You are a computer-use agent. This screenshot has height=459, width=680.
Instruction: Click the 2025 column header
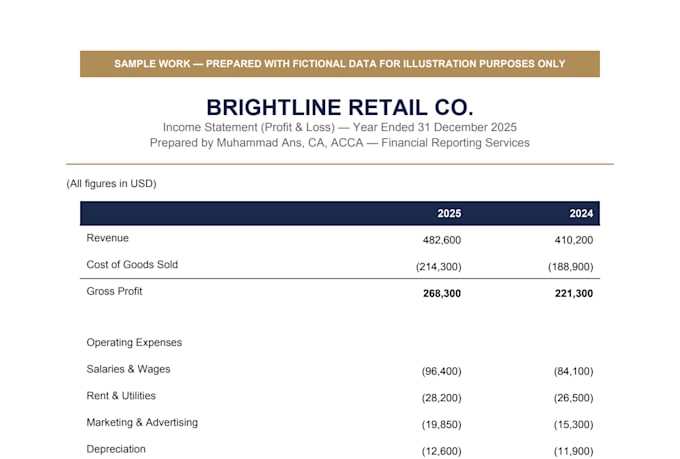pyautogui.click(x=449, y=213)
